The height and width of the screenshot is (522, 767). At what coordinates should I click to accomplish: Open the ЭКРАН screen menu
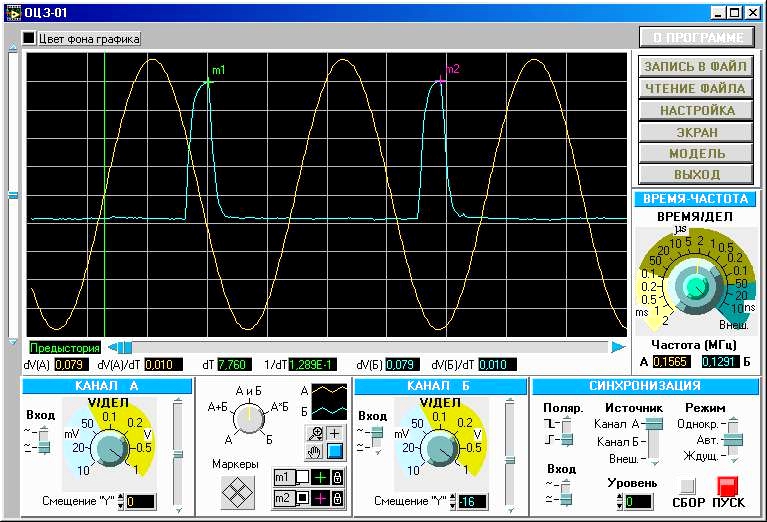(x=696, y=132)
